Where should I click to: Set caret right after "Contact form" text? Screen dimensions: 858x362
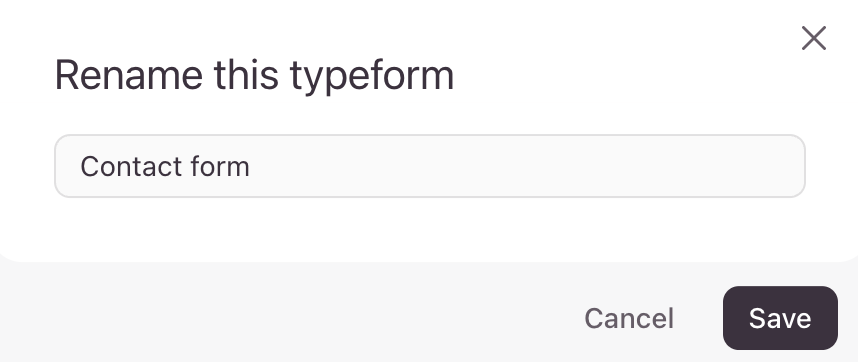pos(251,166)
